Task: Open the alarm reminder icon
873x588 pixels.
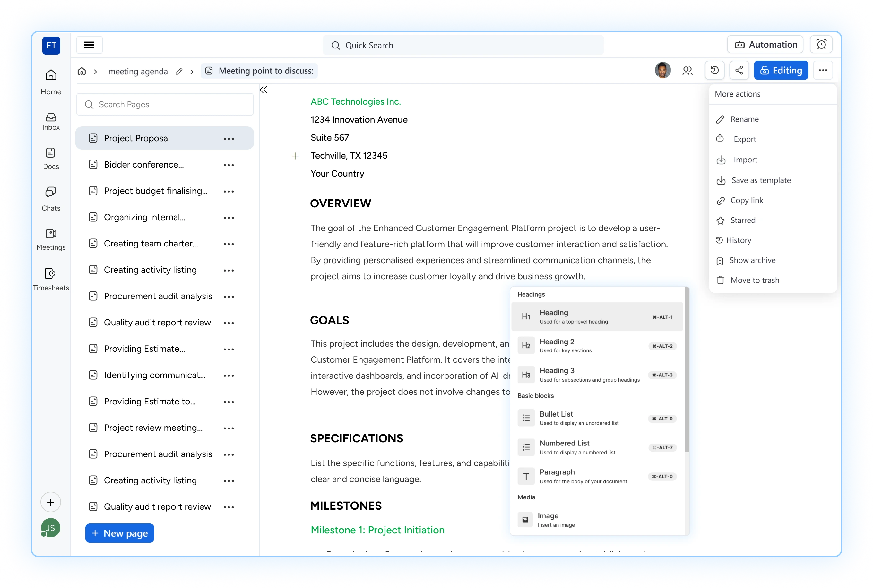Action: pyautogui.click(x=821, y=45)
